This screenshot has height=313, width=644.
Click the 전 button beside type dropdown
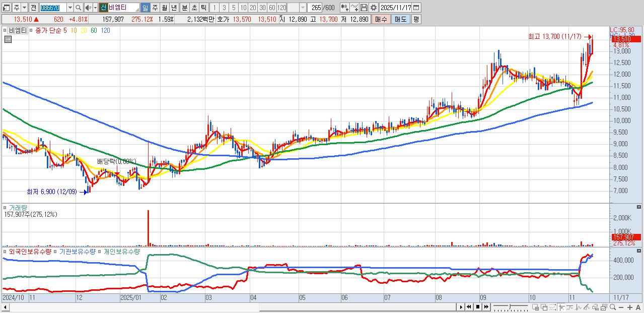point(33,8)
